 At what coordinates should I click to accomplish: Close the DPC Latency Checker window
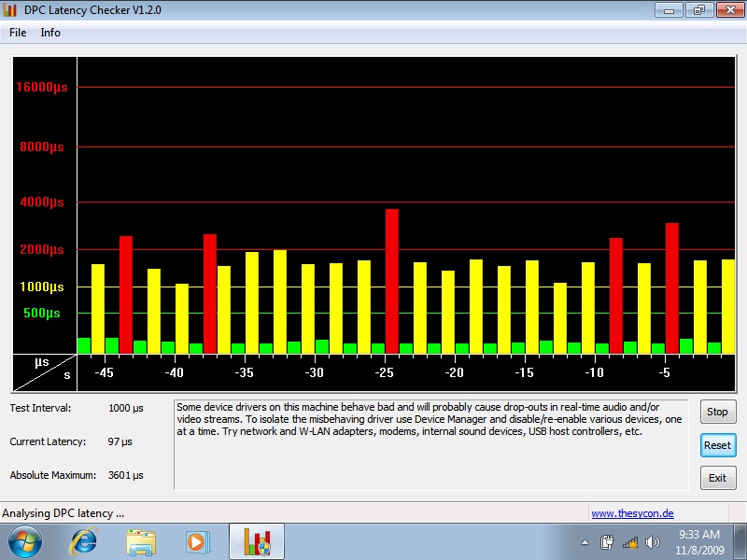point(730,10)
